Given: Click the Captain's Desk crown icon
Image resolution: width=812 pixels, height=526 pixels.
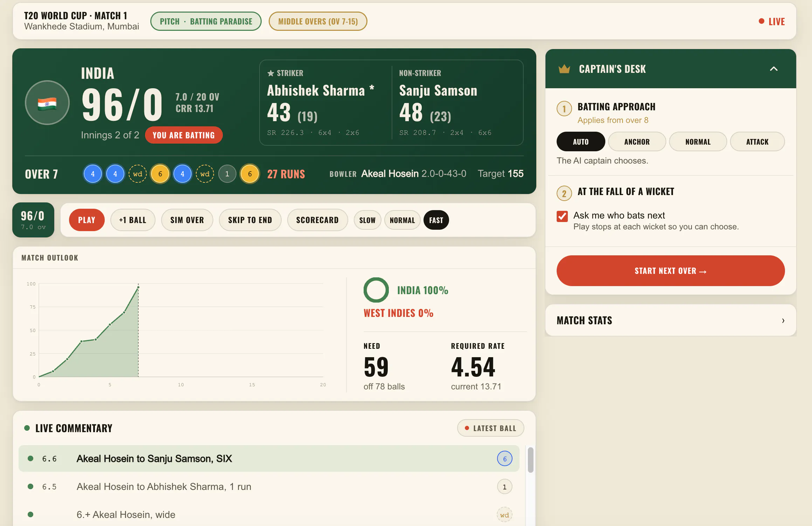Looking at the screenshot, I should click(x=564, y=69).
